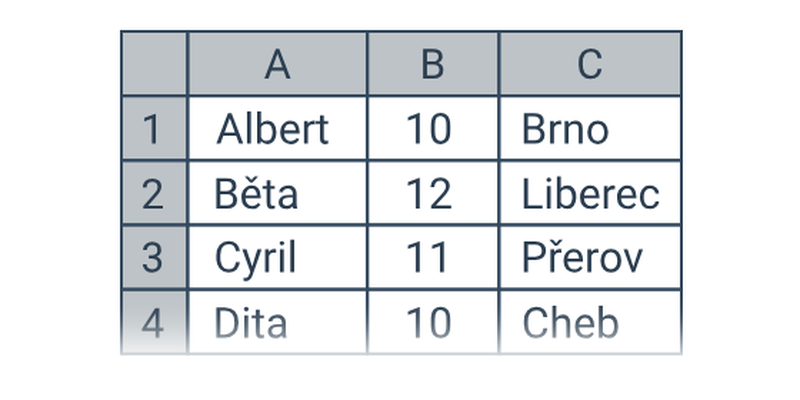Select column B header

point(432,64)
